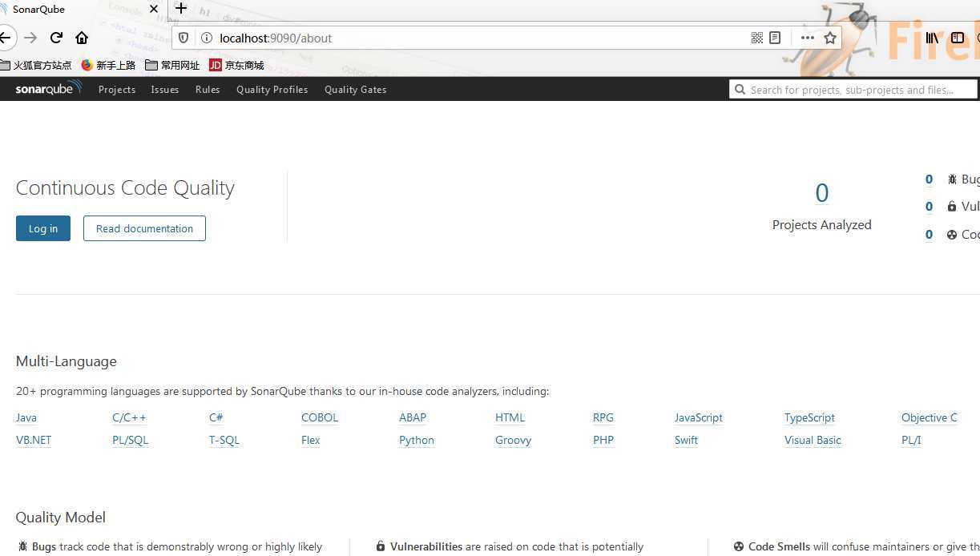This screenshot has height=556, width=980.
Task: Open the PL/I language link
Action: [x=911, y=440]
